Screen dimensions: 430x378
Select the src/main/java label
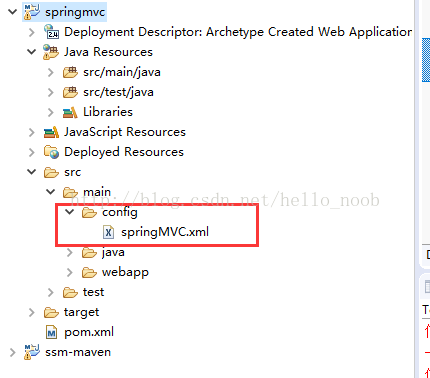pos(122,72)
